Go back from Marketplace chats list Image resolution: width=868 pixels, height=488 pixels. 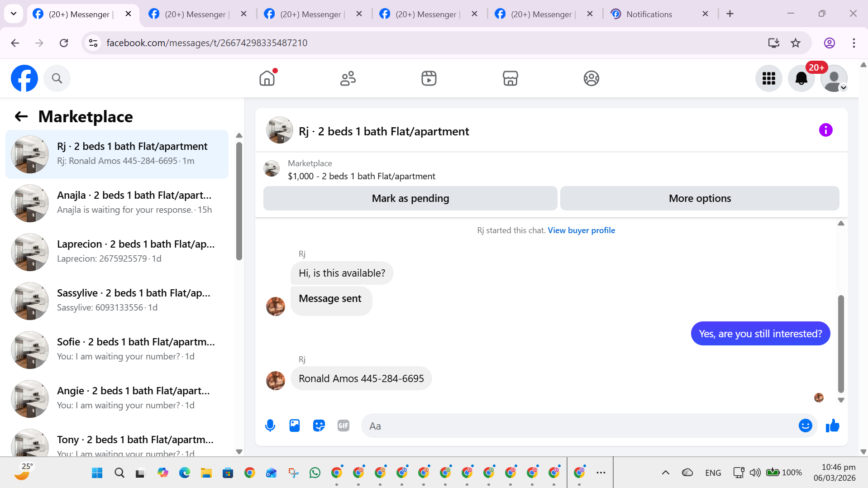coord(21,117)
